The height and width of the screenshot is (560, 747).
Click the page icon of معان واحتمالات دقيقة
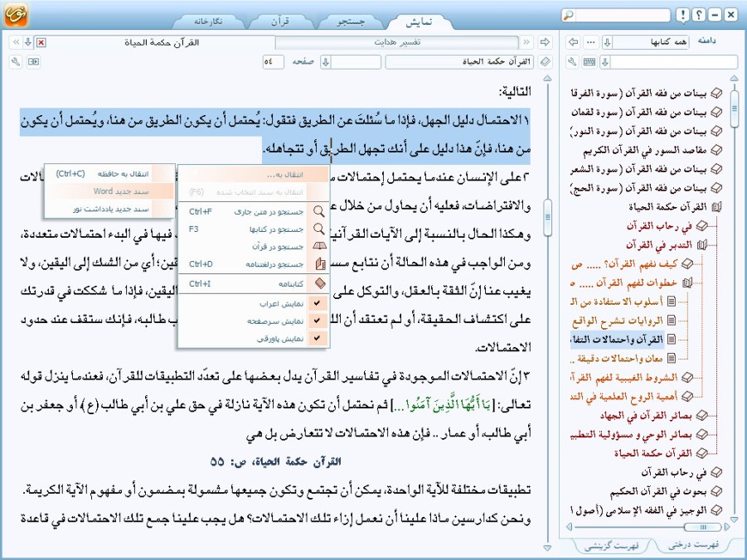click(x=672, y=358)
